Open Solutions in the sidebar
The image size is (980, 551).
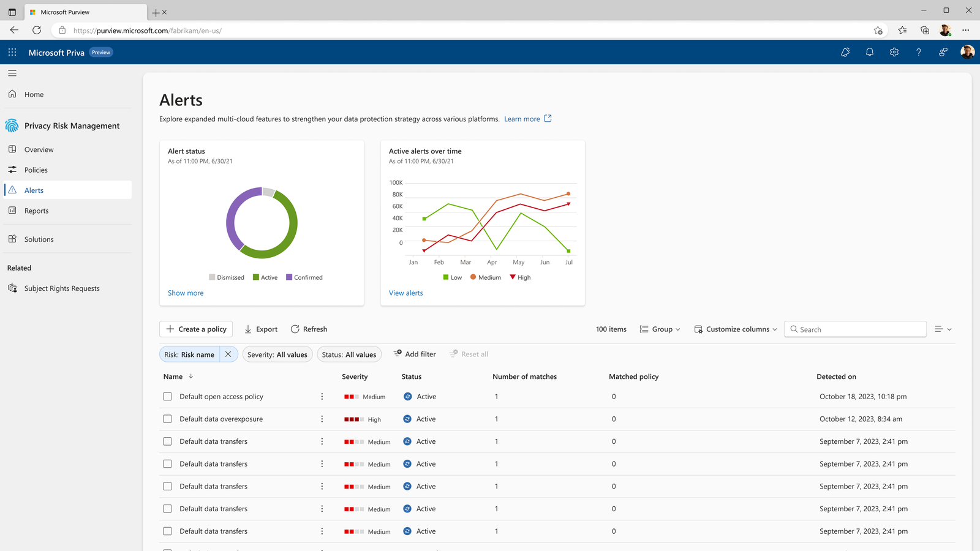tap(66, 239)
